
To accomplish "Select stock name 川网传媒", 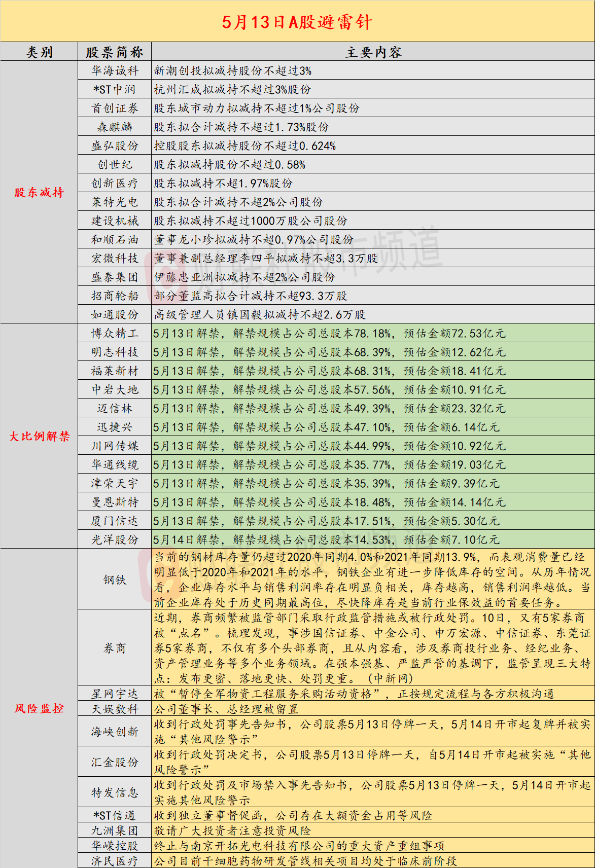I will coord(115,446).
